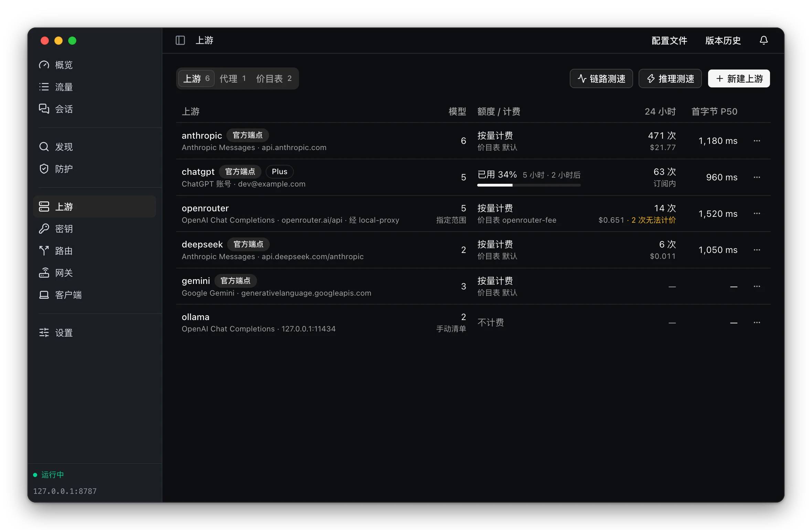812x530 pixels.
Task: Click the 发现 magnifier icon
Action: tap(44, 147)
